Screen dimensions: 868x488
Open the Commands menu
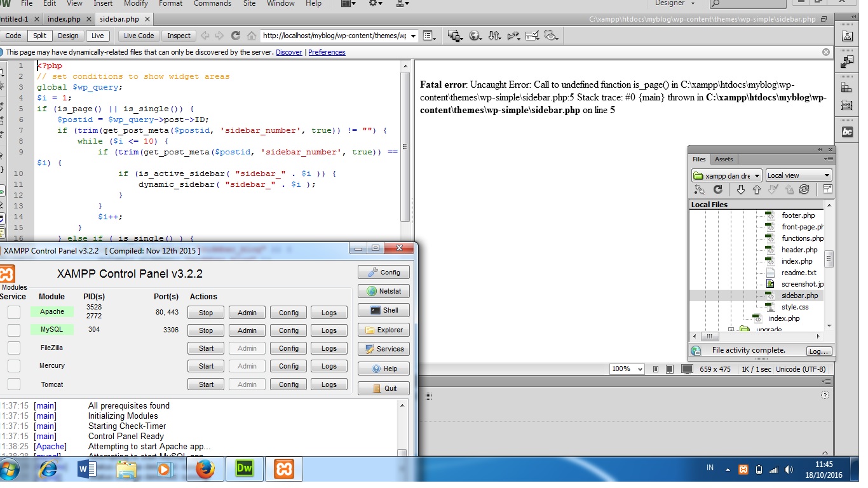[x=212, y=3]
